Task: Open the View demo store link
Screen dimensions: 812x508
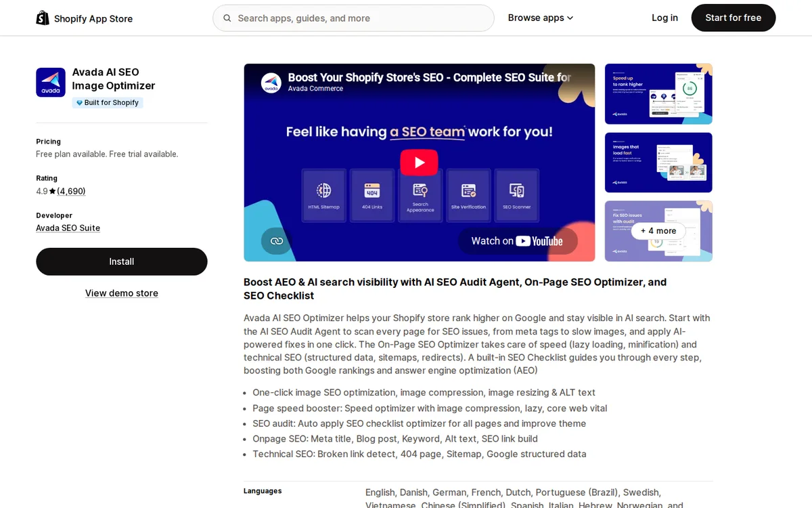Action: [122, 293]
